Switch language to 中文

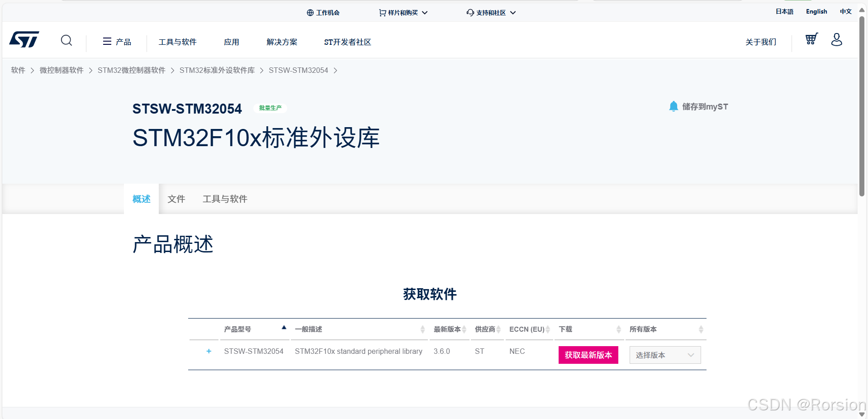846,12
